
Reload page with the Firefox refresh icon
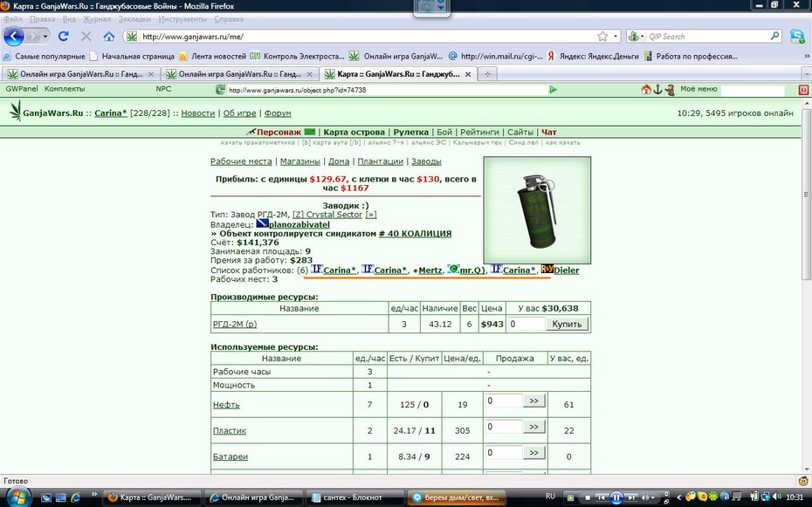coord(63,37)
